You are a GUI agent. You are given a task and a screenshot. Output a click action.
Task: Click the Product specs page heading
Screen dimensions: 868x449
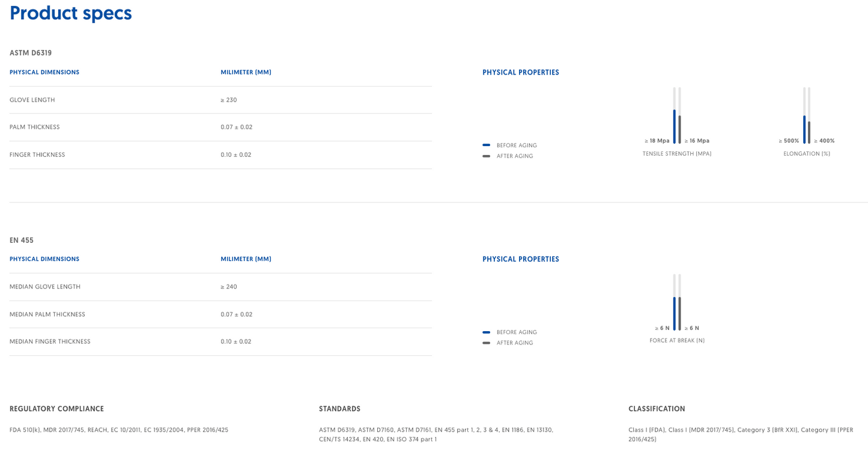[x=71, y=13]
